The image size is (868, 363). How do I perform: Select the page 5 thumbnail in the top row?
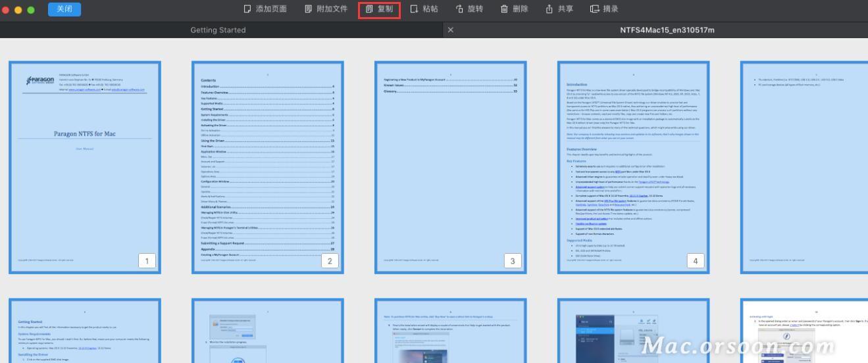(x=804, y=168)
